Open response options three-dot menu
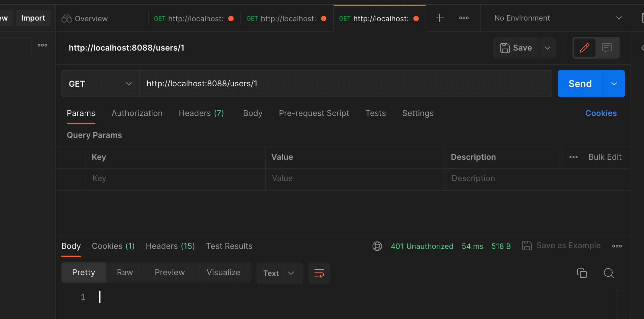 coord(617,246)
